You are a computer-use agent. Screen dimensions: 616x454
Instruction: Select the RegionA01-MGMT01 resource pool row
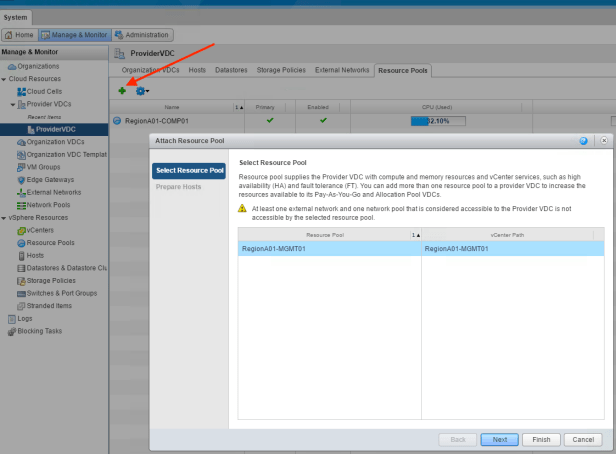[x=330, y=249]
